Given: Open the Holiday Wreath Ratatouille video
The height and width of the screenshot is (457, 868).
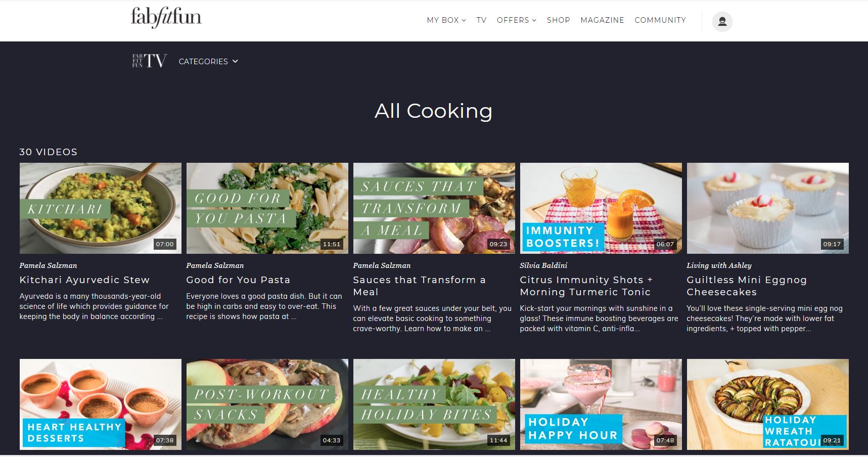Looking at the screenshot, I should [767, 404].
